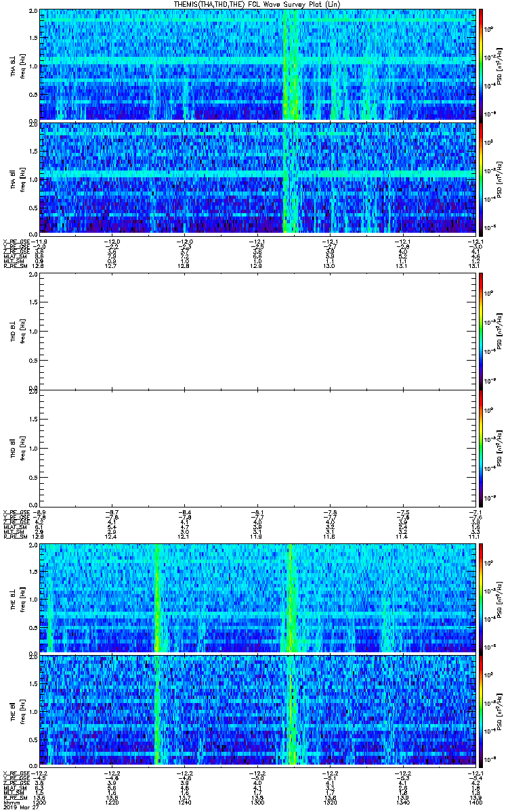This screenshot has height=812, width=508.
Task: Click the '1240' time tick label
Action: coord(184,803)
